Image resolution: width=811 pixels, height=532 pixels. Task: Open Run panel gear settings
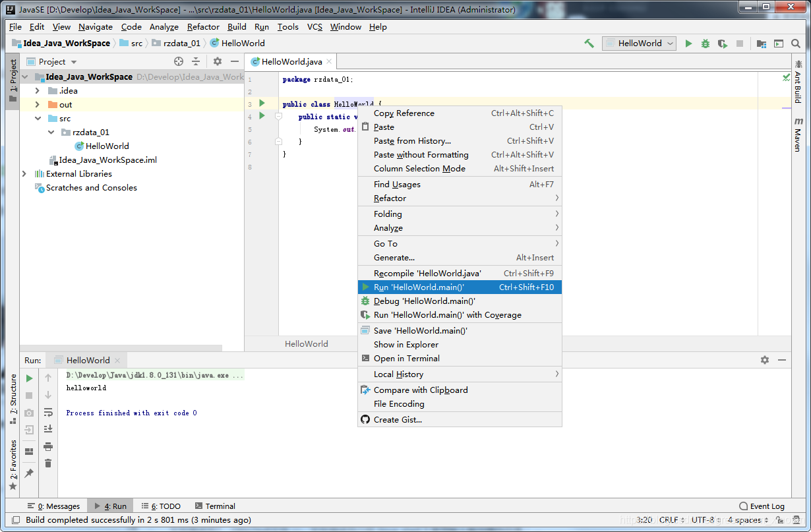[x=765, y=360]
